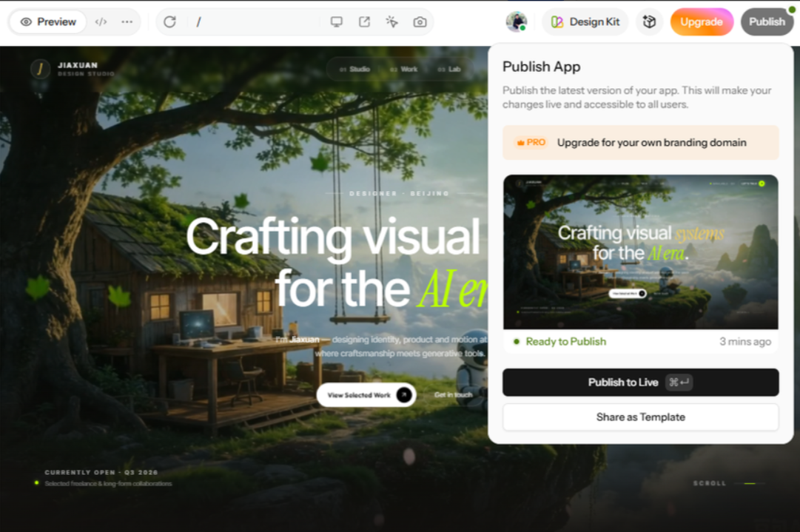Open the Lab nav item
The image size is (800, 532).
click(449, 69)
